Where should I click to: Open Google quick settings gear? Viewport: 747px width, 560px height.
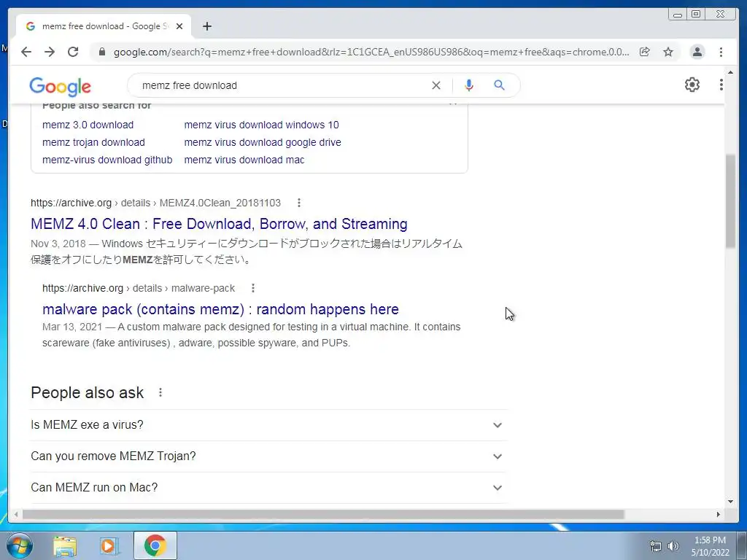[692, 85]
